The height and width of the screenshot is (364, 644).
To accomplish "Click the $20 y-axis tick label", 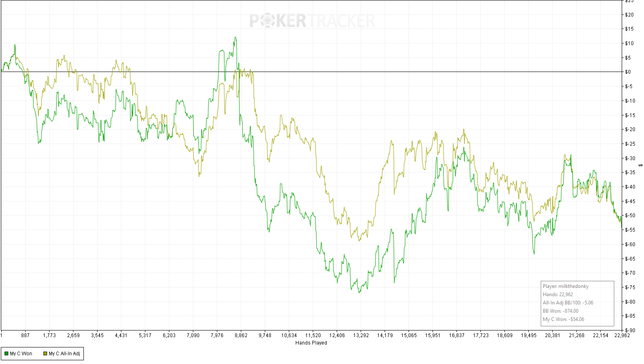I will click(x=629, y=15).
